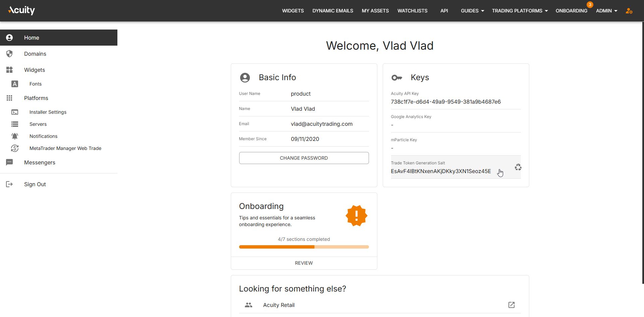The height and width of the screenshot is (317, 644).
Task: Select Domains in the sidebar
Action: pyautogui.click(x=59, y=54)
